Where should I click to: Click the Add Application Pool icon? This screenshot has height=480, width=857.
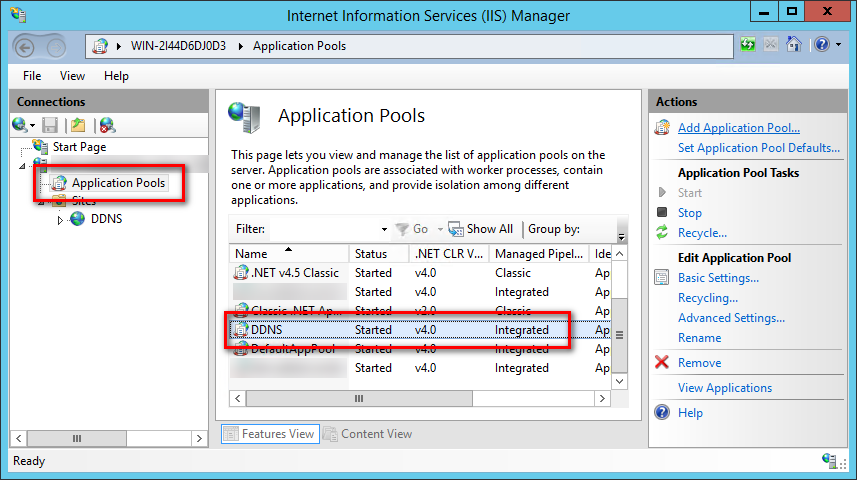tap(662, 128)
